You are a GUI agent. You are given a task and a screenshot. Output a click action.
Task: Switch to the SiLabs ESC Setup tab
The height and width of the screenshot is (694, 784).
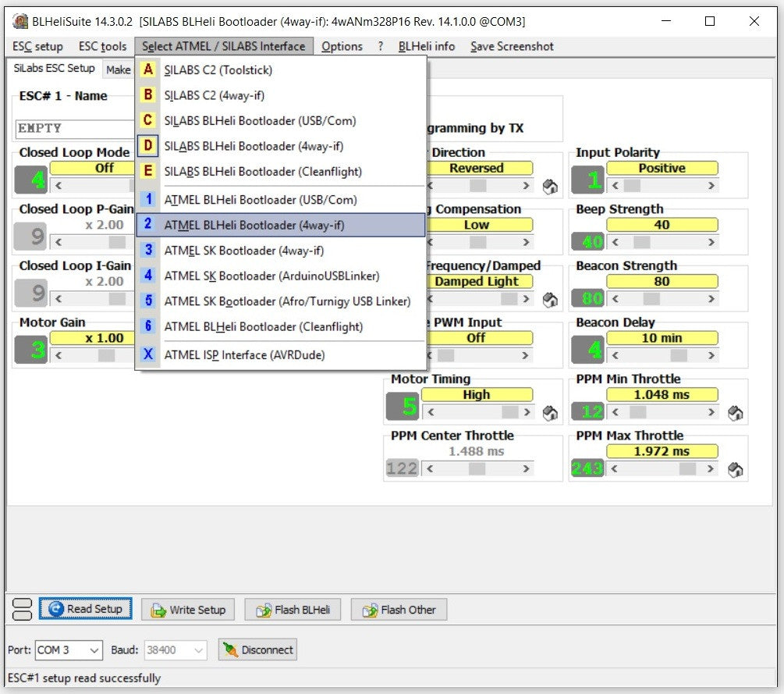(55, 69)
